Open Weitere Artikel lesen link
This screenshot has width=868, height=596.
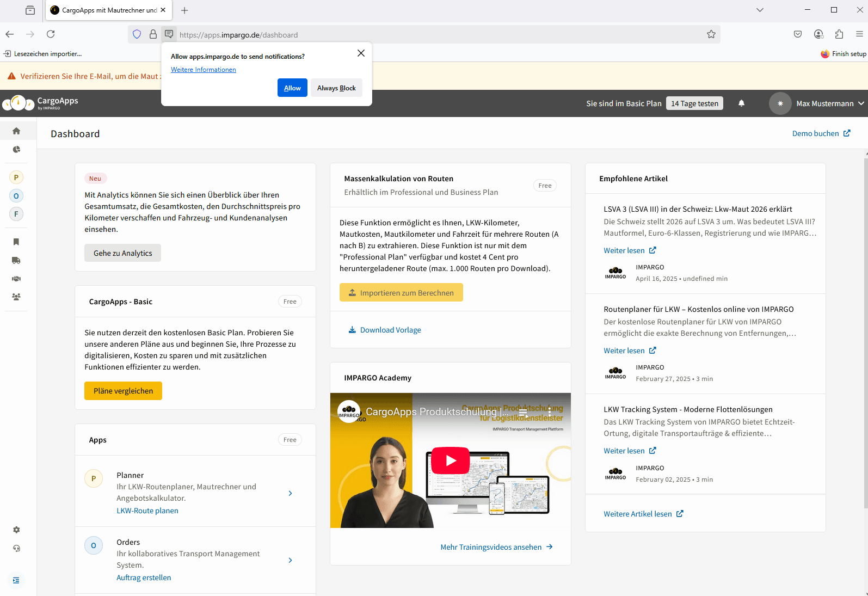click(x=643, y=514)
